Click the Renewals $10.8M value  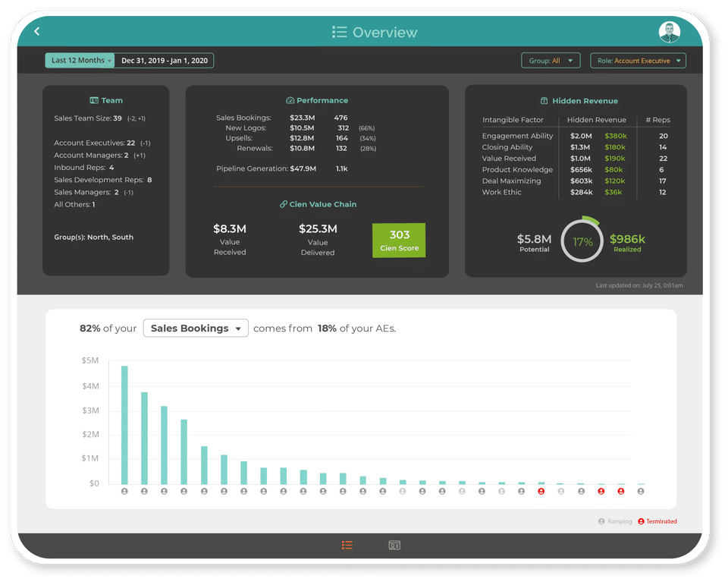(x=303, y=148)
